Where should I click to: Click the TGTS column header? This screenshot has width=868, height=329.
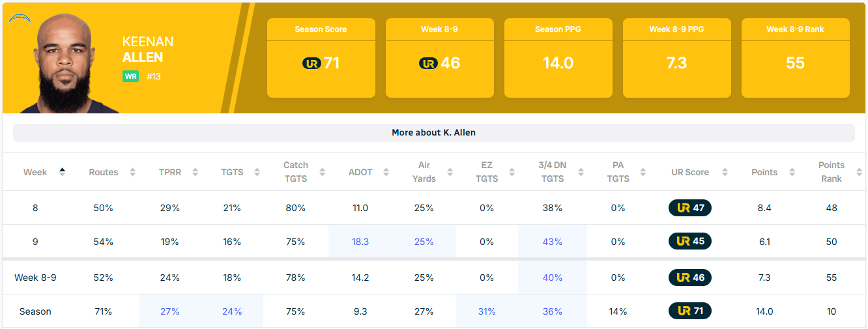[x=232, y=172]
